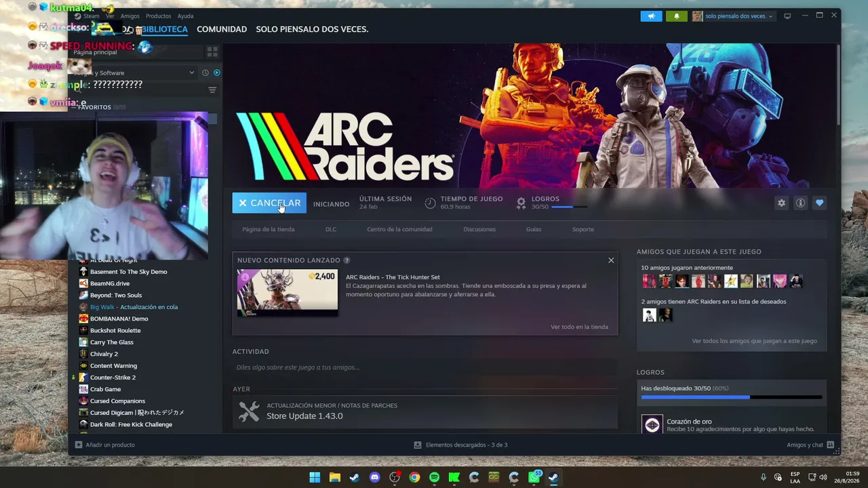Switch Steam to Big Picture mode
Image resolution: width=868 pixels, height=488 pixels.
[x=787, y=16]
